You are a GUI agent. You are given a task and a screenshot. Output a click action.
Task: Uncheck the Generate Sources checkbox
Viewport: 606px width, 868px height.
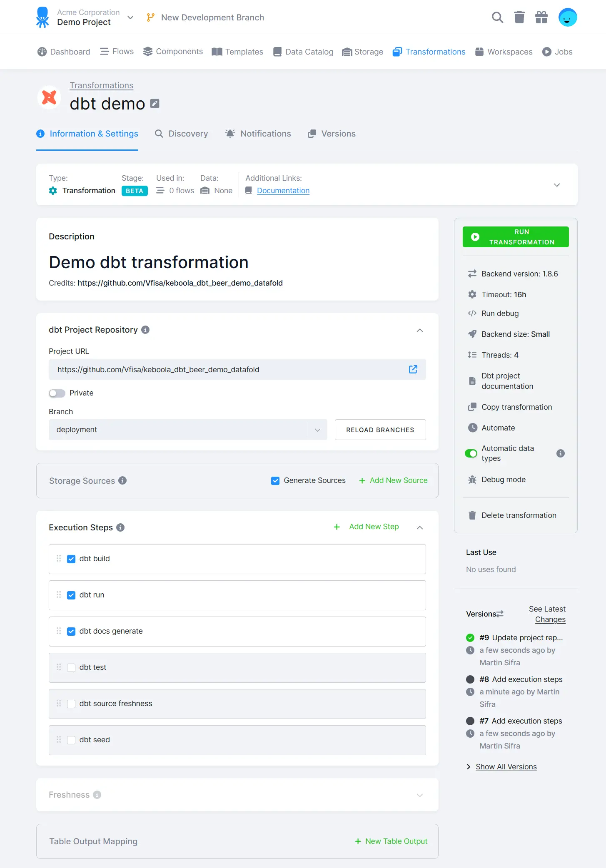275,481
